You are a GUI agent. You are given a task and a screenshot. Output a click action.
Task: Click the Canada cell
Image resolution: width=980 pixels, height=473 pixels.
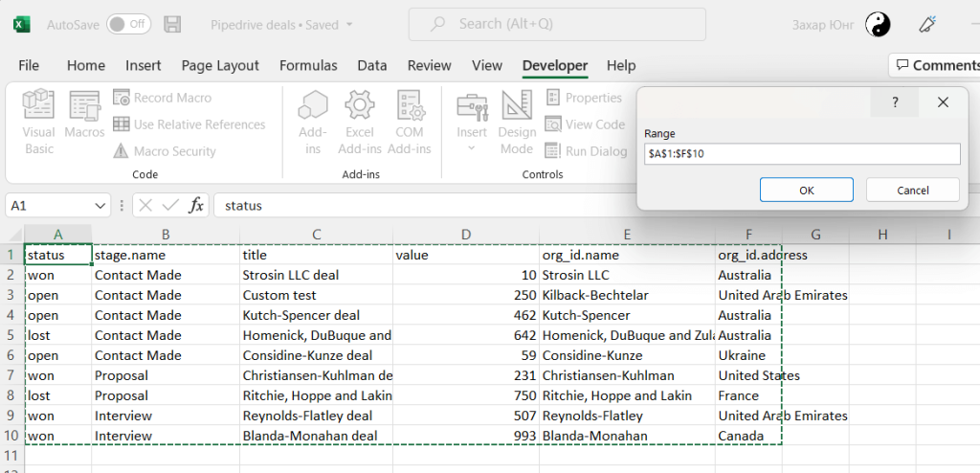tap(748, 436)
